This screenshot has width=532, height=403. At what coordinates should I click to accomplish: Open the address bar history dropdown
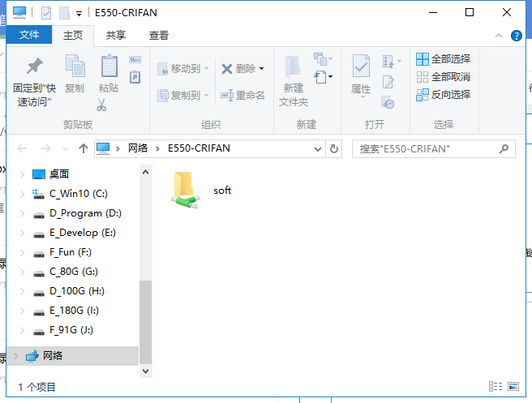(x=318, y=148)
